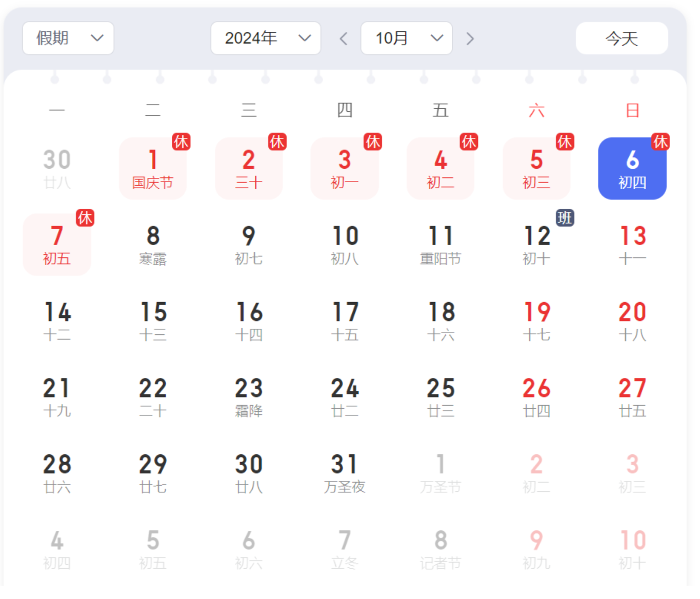The width and height of the screenshot is (700, 599).
Task: Select November 8 记者节
Action: click(441, 550)
